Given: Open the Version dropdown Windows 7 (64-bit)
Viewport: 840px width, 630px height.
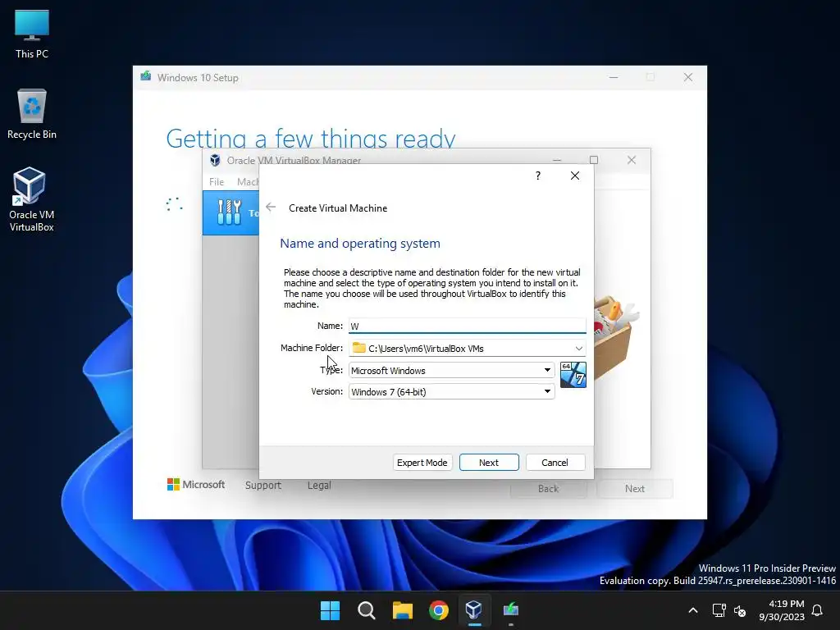Looking at the screenshot, I should [x=451, y=391].
